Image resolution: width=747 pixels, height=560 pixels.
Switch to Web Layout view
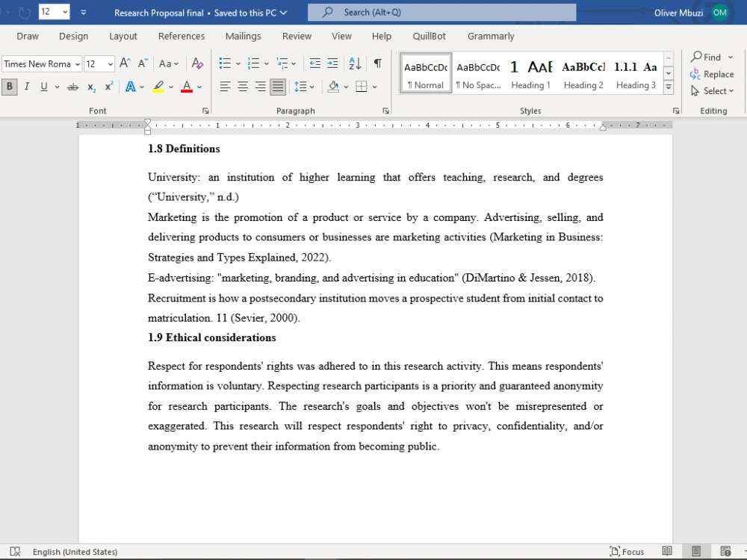click(x=725, y=552)
